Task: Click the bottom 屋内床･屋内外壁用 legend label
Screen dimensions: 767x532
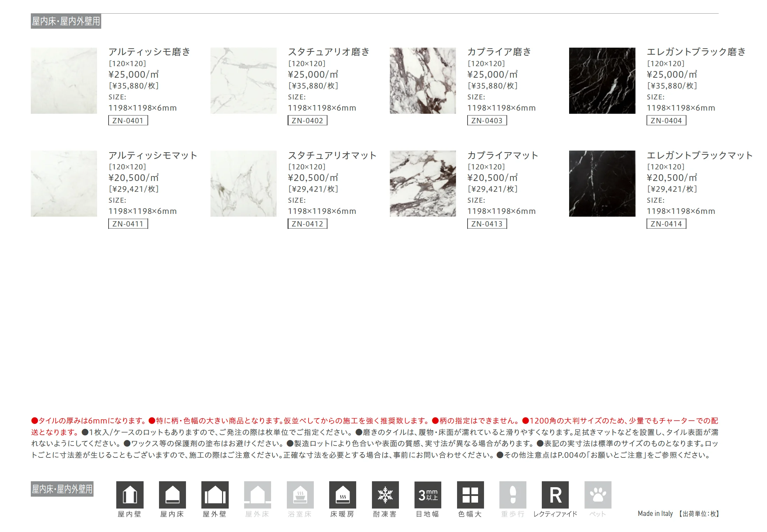Action: 62,489
